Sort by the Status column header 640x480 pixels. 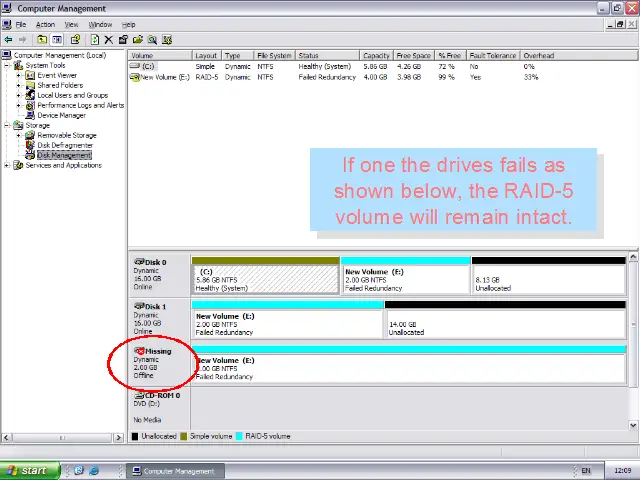pyautogui.click(x=327, y=56)
